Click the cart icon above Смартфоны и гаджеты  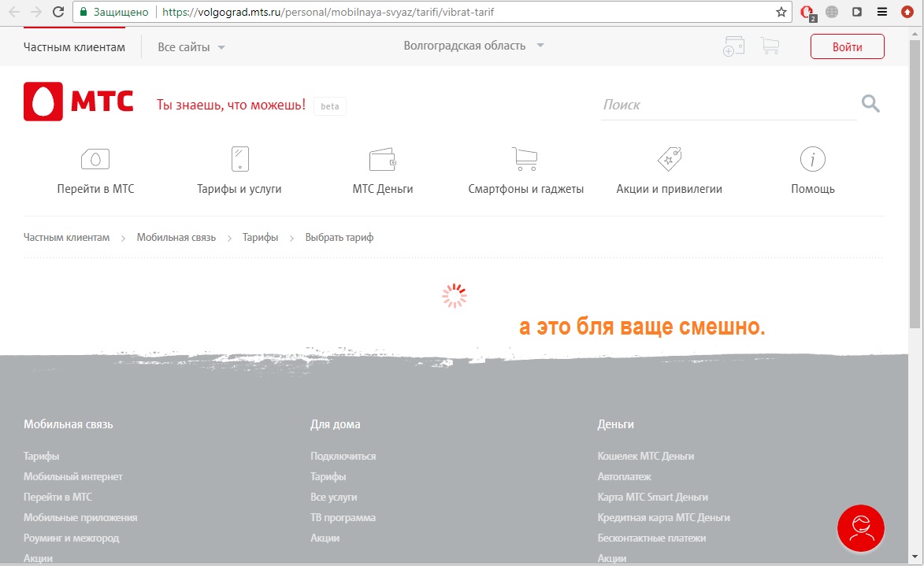(525, 159)
